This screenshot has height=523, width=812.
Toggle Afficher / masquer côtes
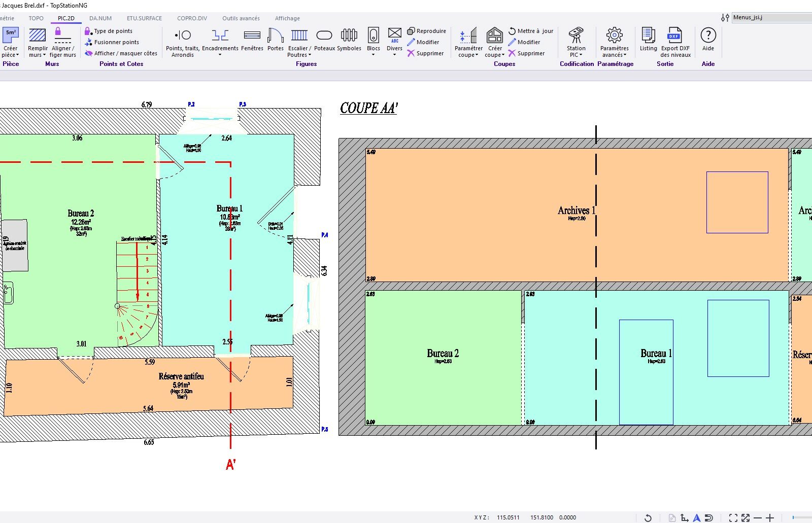click(121, 53)
